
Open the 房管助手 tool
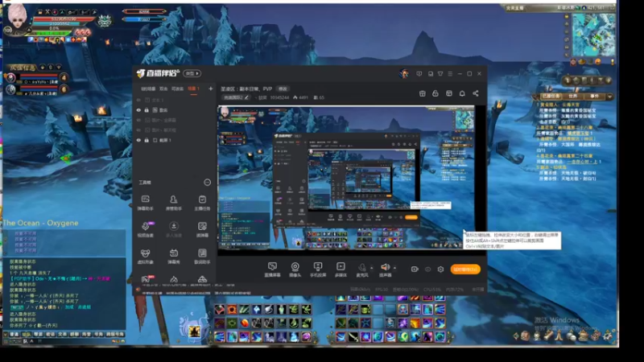coord(174,203)
